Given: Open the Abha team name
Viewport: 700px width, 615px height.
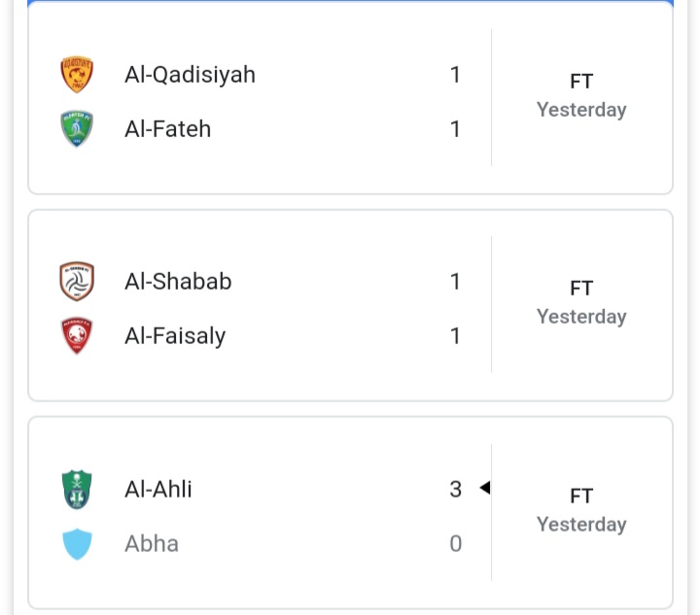Looking at the screenshot, I should [152, 544].
